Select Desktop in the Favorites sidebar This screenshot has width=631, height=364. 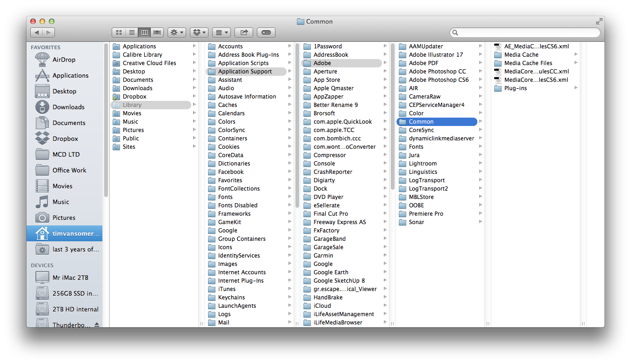tap(64, 91)
